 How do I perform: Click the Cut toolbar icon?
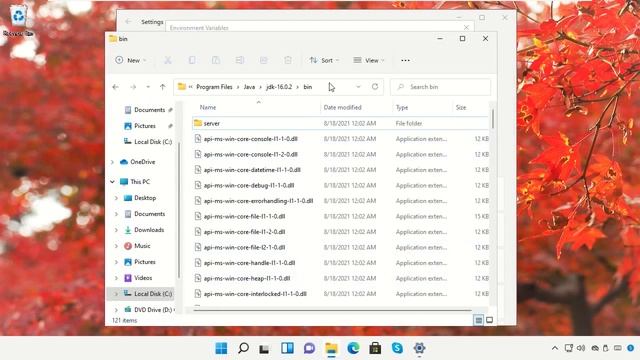coord(168,60)
